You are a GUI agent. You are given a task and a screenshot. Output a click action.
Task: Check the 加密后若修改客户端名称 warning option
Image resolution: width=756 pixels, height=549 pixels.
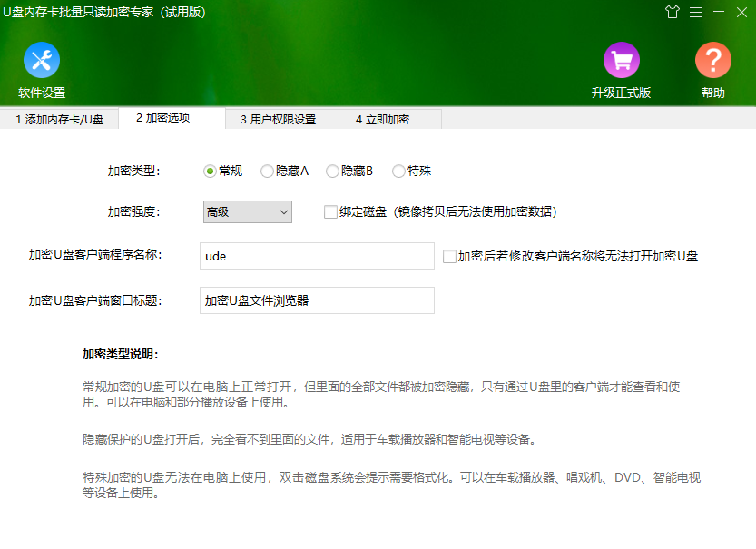tap(447, 256)
